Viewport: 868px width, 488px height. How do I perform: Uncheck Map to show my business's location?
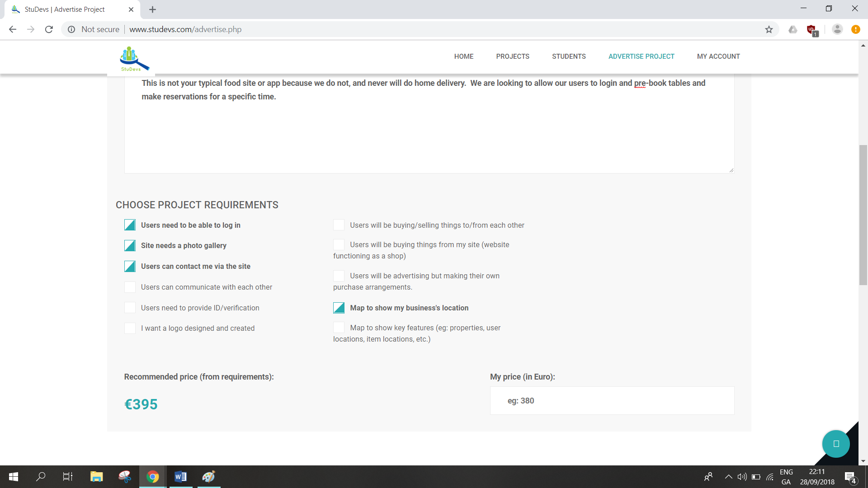(x=339, y=308)
